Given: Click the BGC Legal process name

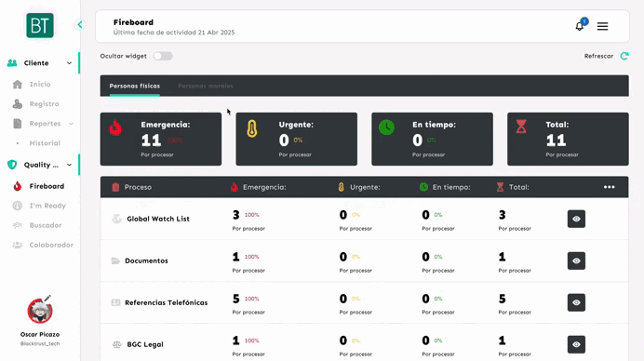Looking at the screenshot, I should (145, 344).
